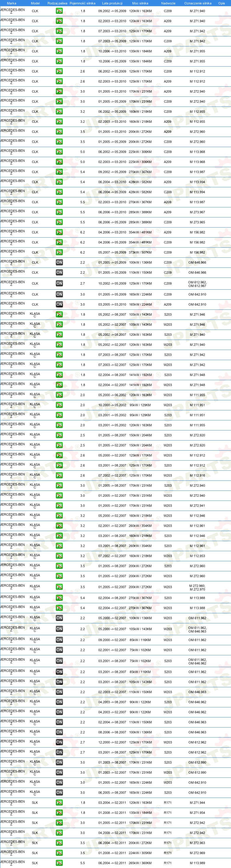Image resolution: width=231 pixels, height=868 pixels.
Task: Click diesel ON icon in Klasa C 08.2006 -> 08.2007 row
Action: pyautogui.click(x=59, y=732)
